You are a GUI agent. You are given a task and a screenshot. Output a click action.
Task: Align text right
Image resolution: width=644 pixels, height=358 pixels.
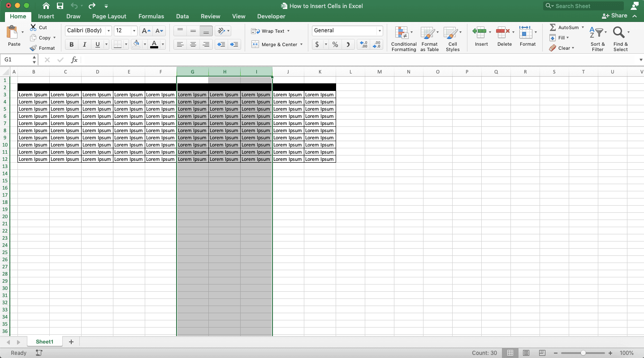coord(206,44)
